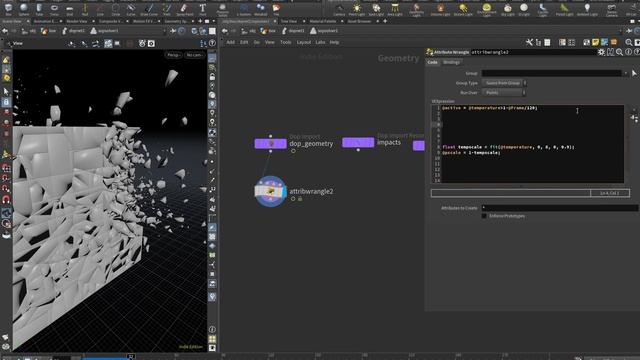Open the Layout menu in network editor
This screenshot has height=360, width=640.
pyautogui.click(x=304, y=42)
